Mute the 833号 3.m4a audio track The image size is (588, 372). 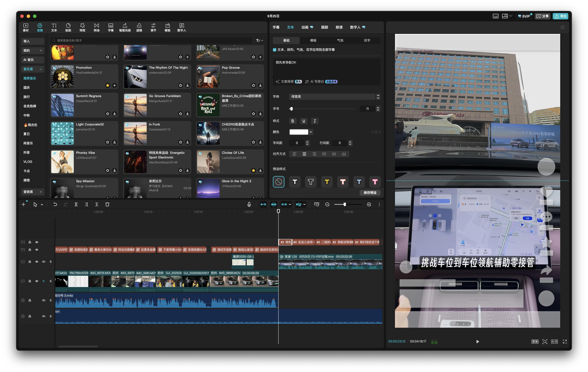pyautogui.click(x=44, y=300)
